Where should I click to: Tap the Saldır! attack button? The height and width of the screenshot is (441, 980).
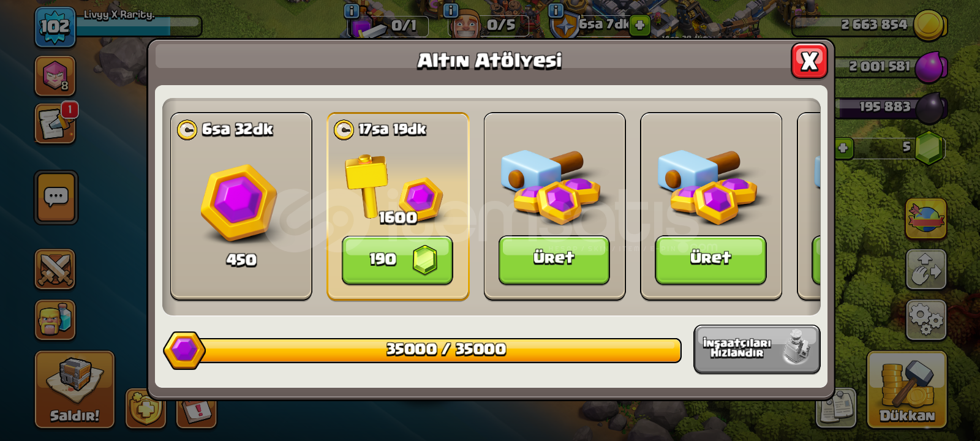click(x=75, y=390)
